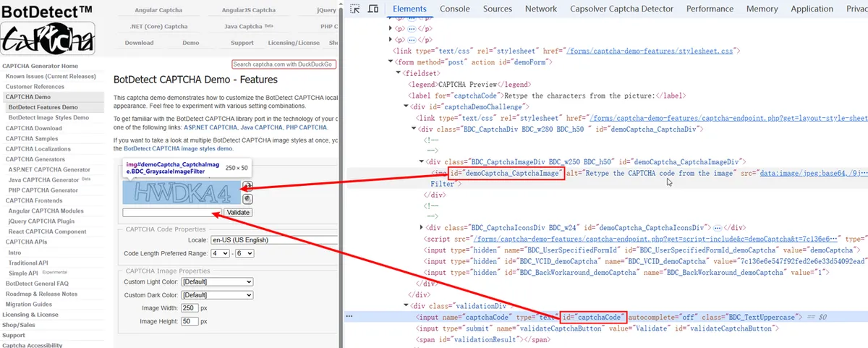Open the Memory tab
The height and width of the screenshot is (348, 868).
(x=762, y=9)
